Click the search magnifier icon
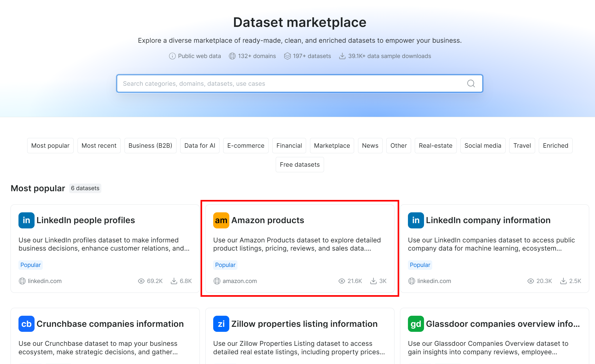595x364 pixels. pyautogui.click(x=471, y=83)
